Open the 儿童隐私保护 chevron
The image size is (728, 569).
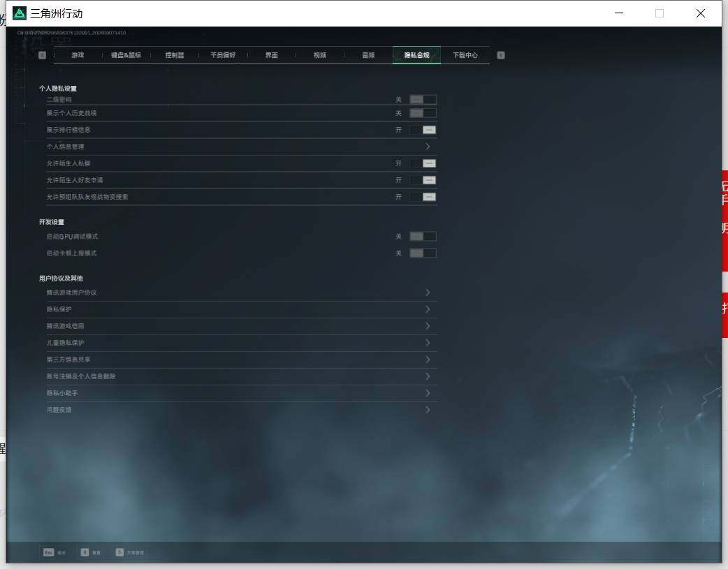pyautogui.click(x=428, y=343)
